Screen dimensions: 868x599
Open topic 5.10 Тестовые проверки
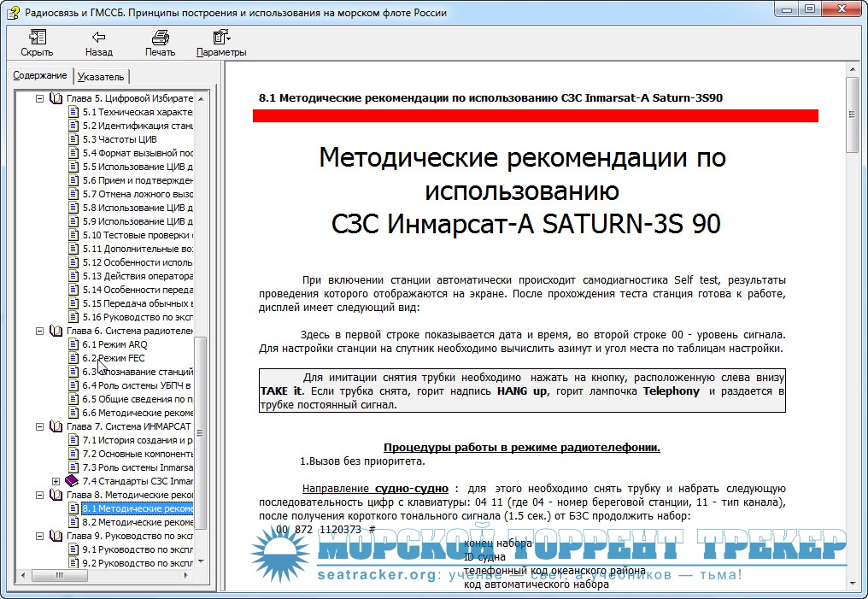coord(138,235)
